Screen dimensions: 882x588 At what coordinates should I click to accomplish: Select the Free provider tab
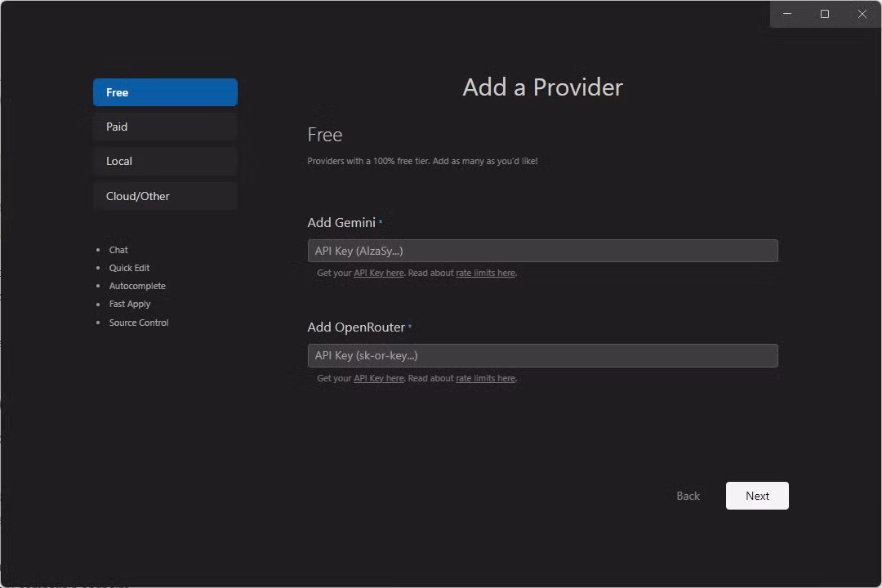click(x=165, y=92)
